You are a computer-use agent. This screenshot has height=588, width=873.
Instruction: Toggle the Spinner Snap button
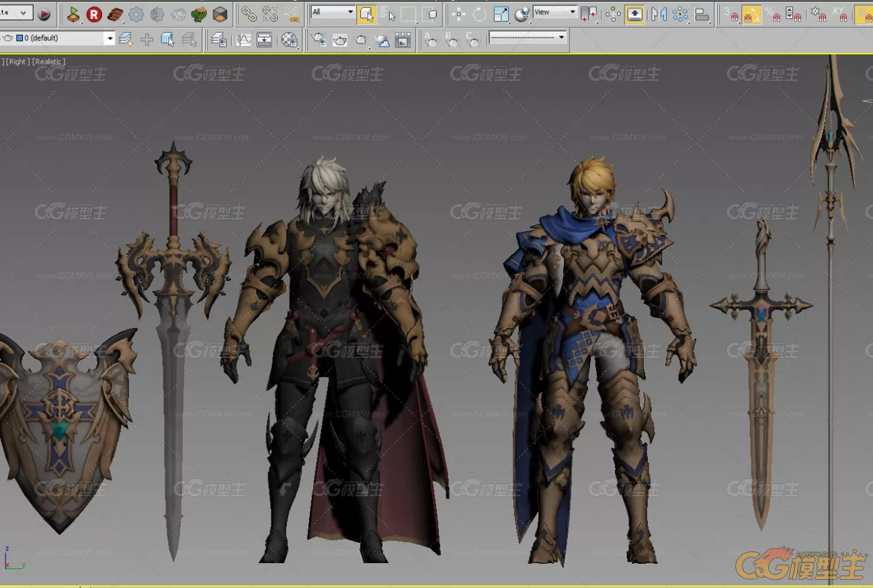click(x=794, y=14)
